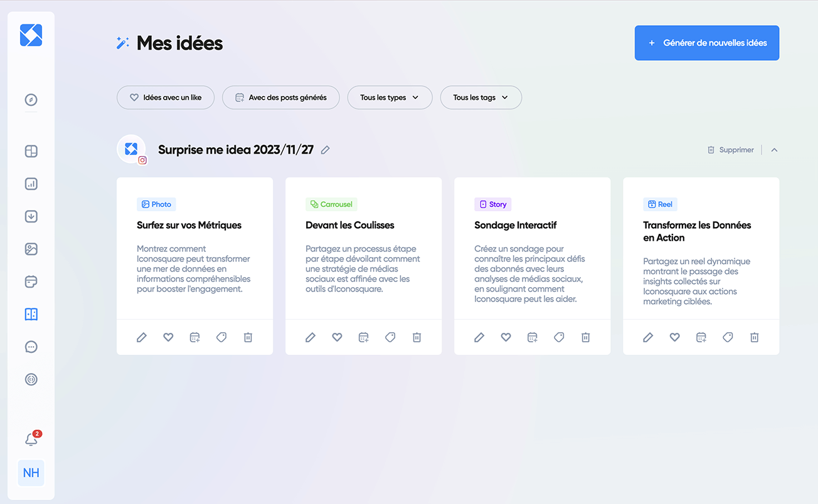Schedule 'Transformez les Données en Action' calendar icon
The image size is (818, 504).
coord(701,337)
